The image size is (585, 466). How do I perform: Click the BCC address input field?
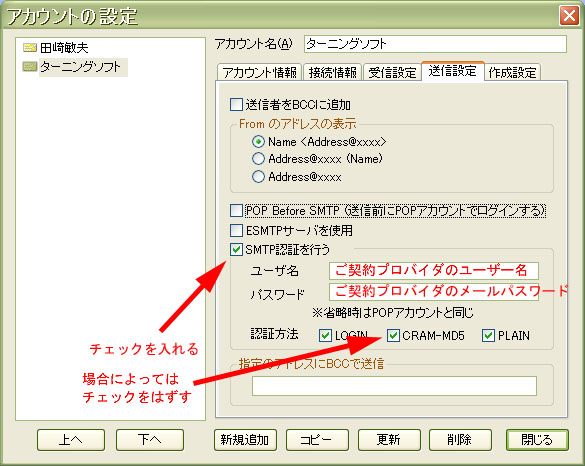click(x=394, y=386)
